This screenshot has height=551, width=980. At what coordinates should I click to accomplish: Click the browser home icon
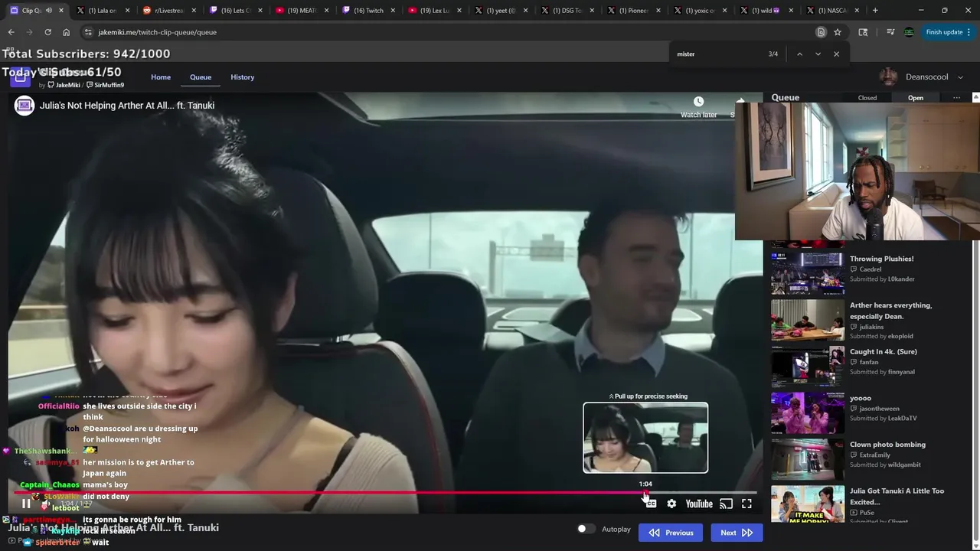(x=66, y=32)
